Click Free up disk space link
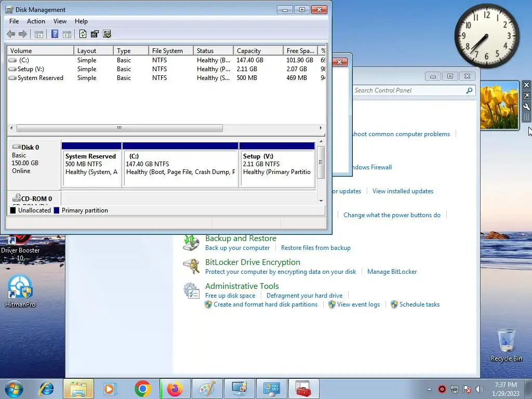Image resolution: width=532 pixels, height=399 pixels. tap(230, 296)
